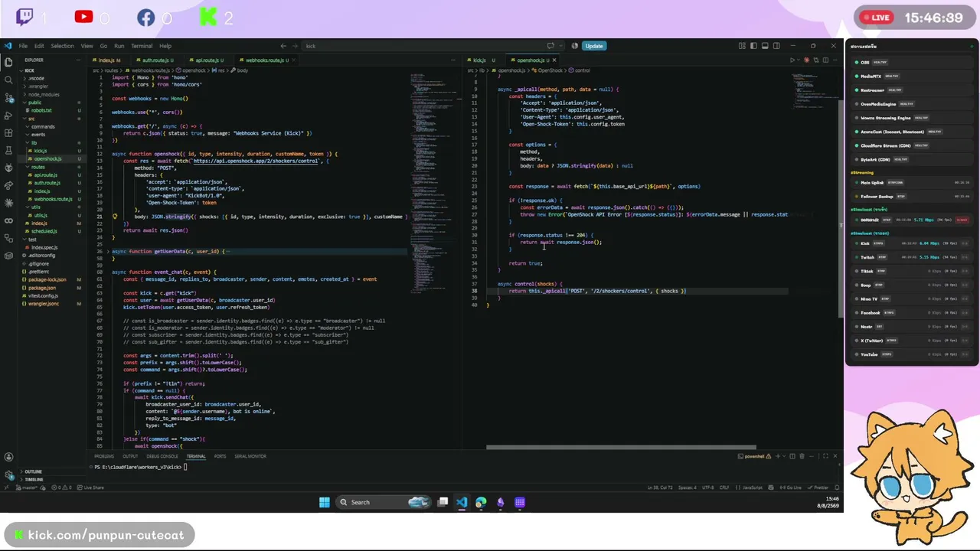Open the File menu
980x551 pixels.
(23, 46)
